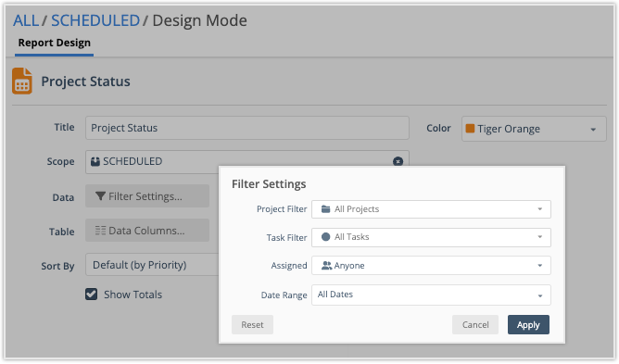Open the Date Range All Dates dropdown
619x364 pixels.
click(x=431, y=295)
